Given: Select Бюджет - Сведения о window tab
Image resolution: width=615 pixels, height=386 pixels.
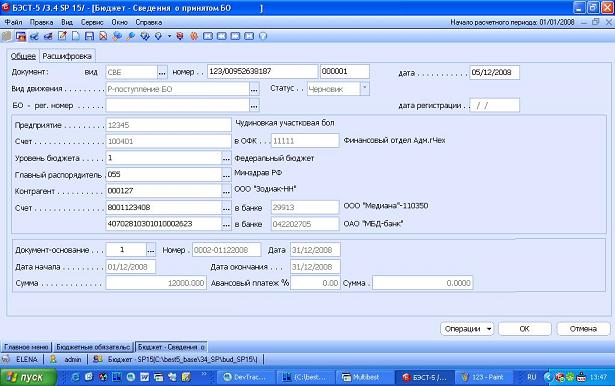Looking at the screenshot, I should pyautogui.click(x=171, y=347).
